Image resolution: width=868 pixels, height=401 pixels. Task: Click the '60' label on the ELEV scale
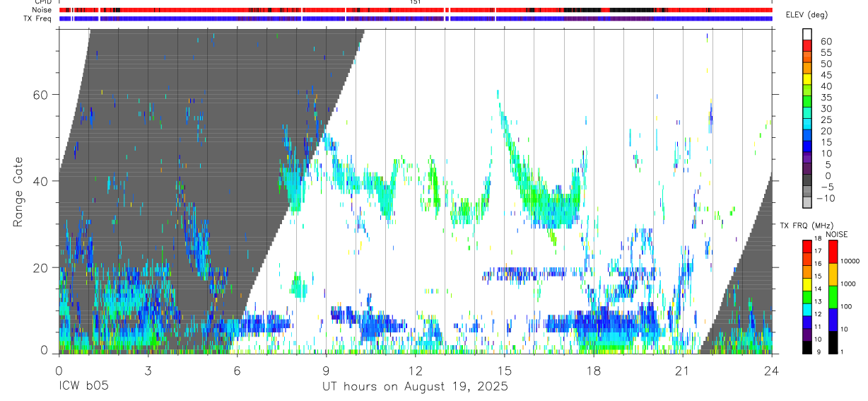click(826, 41)
